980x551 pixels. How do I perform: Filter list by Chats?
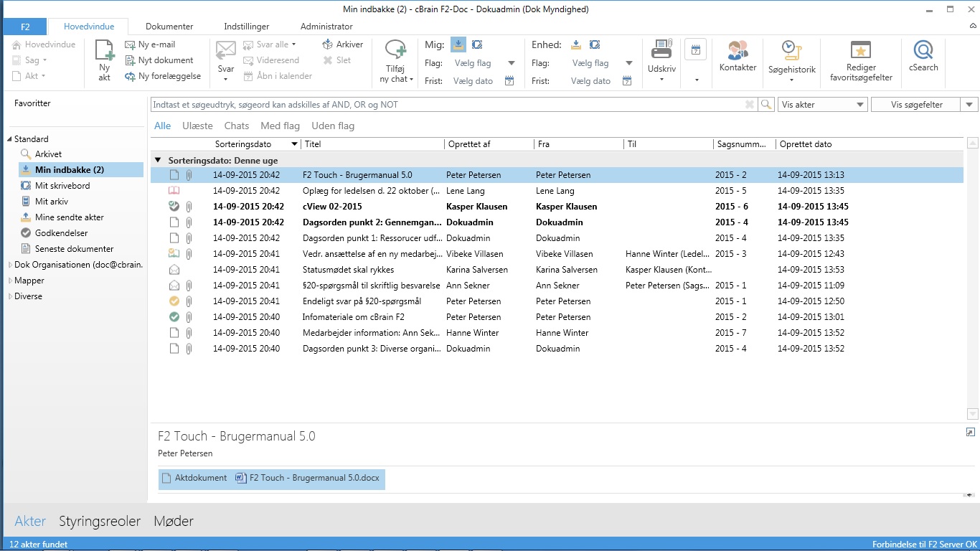click(237, 126)
